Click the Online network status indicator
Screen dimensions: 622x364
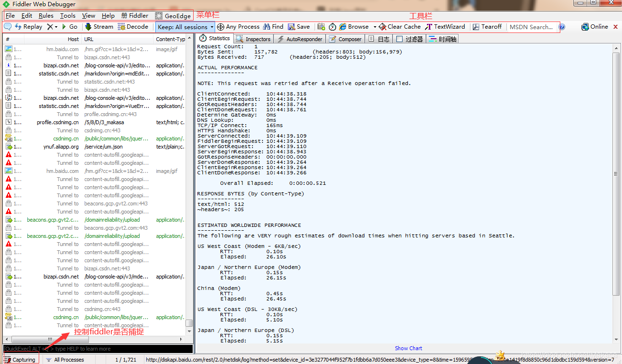tap(595, 27)
